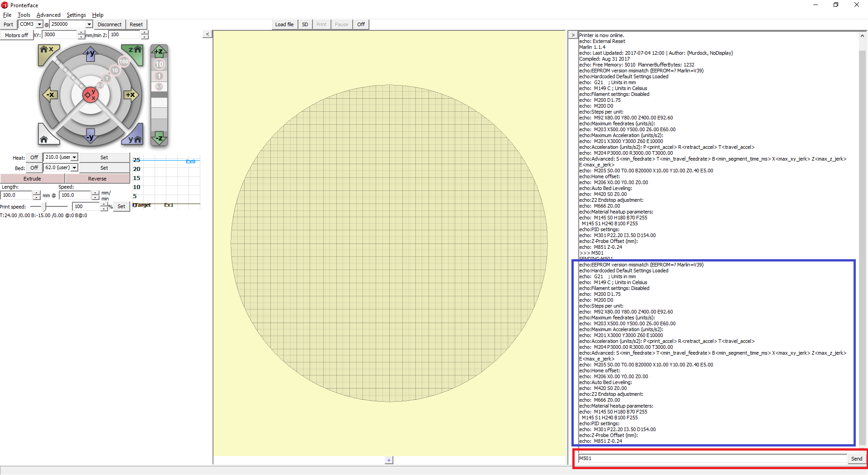
Task: Collapse the console with the > arrow
Action: coord(573,35)
